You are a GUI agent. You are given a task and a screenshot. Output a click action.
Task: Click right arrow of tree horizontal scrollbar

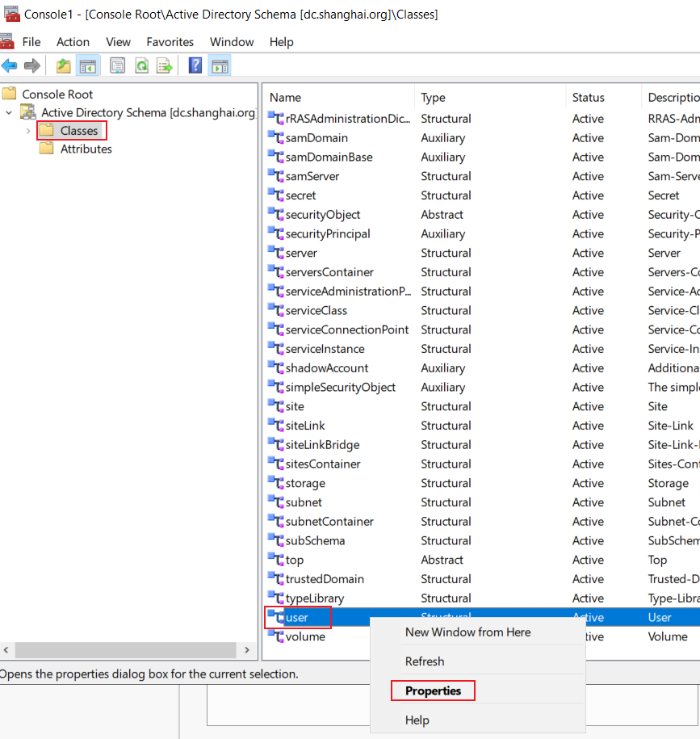point(247,650)
